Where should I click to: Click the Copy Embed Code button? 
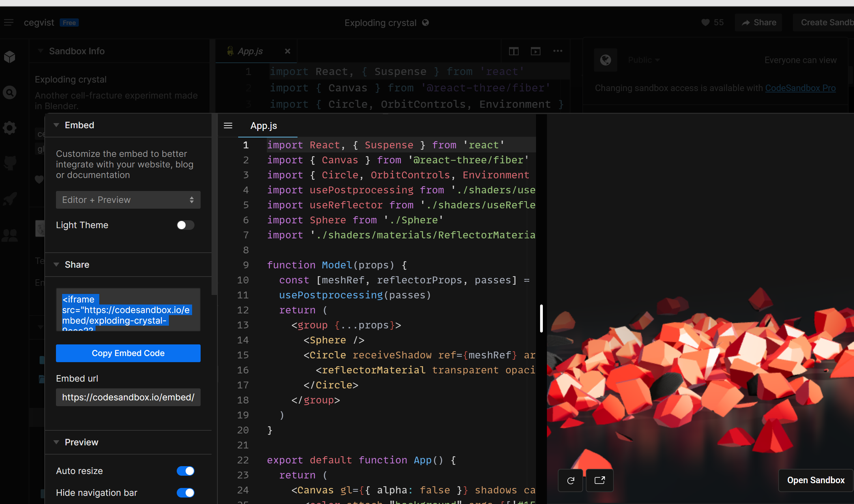pos(128,353)
